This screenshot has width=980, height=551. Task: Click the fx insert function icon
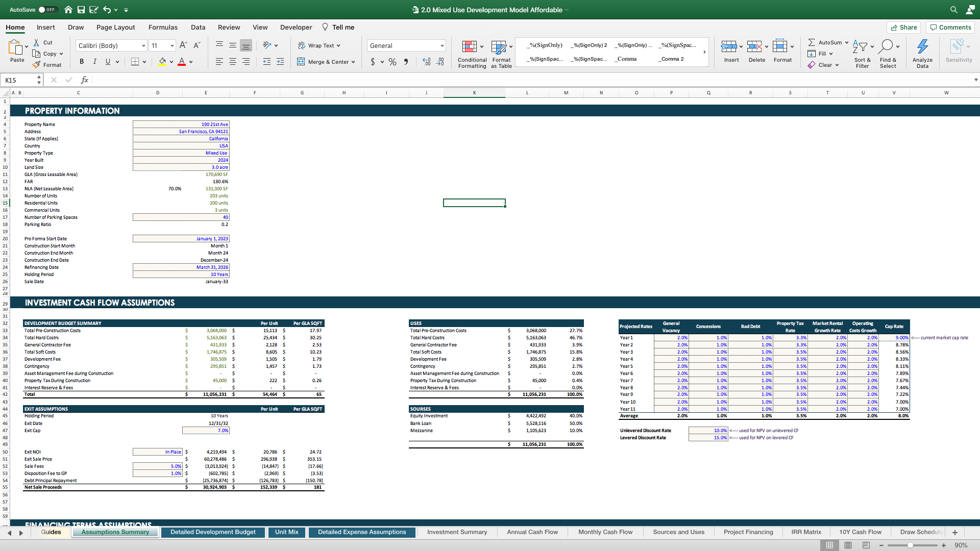tap(85, 80)
